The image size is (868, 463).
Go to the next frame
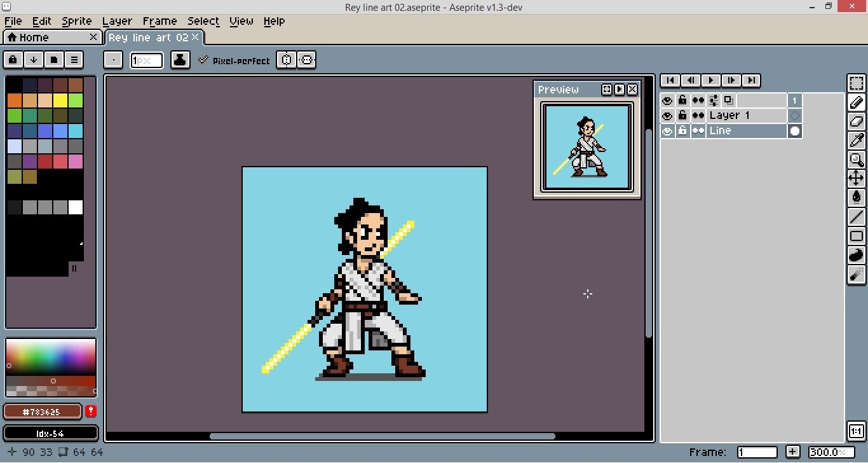[x=731, y=80]
